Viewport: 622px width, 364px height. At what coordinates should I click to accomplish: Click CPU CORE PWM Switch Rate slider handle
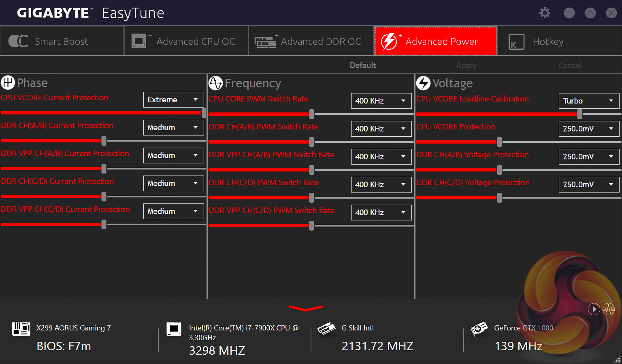click(x=312, y=114)
